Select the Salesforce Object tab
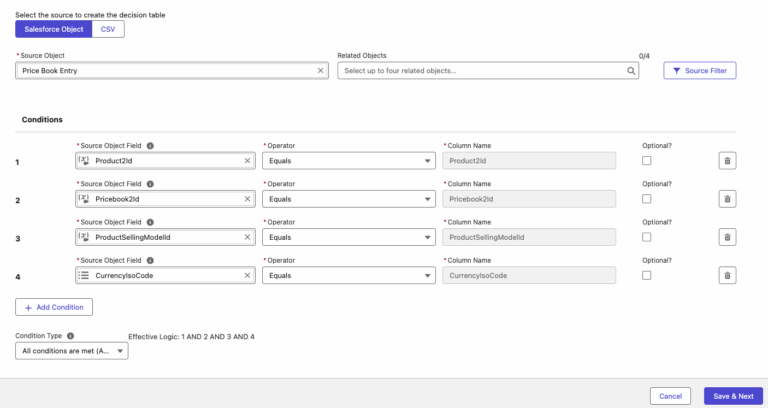The width and height of the screenshot is (768, 408). click(x=53, y=29)
